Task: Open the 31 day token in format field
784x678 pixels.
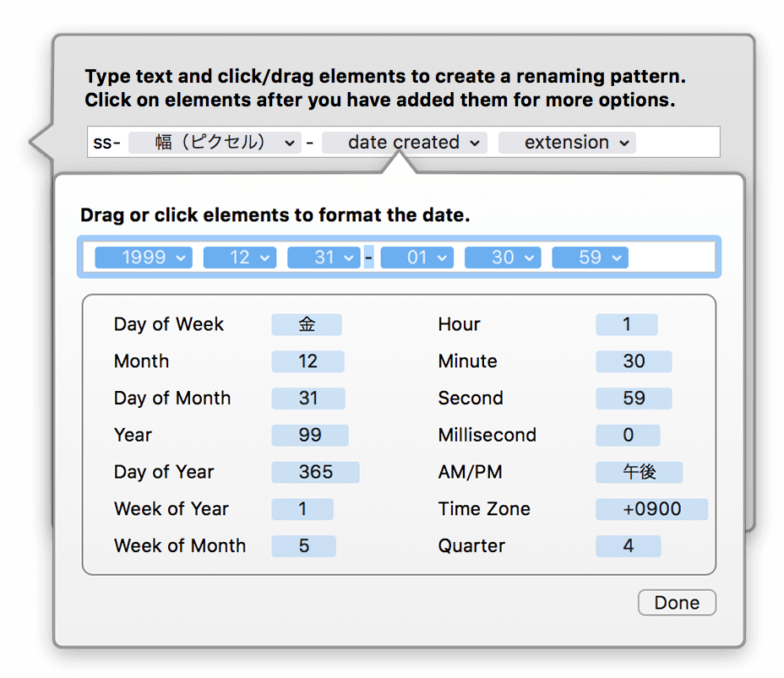Action: point(324,258)
